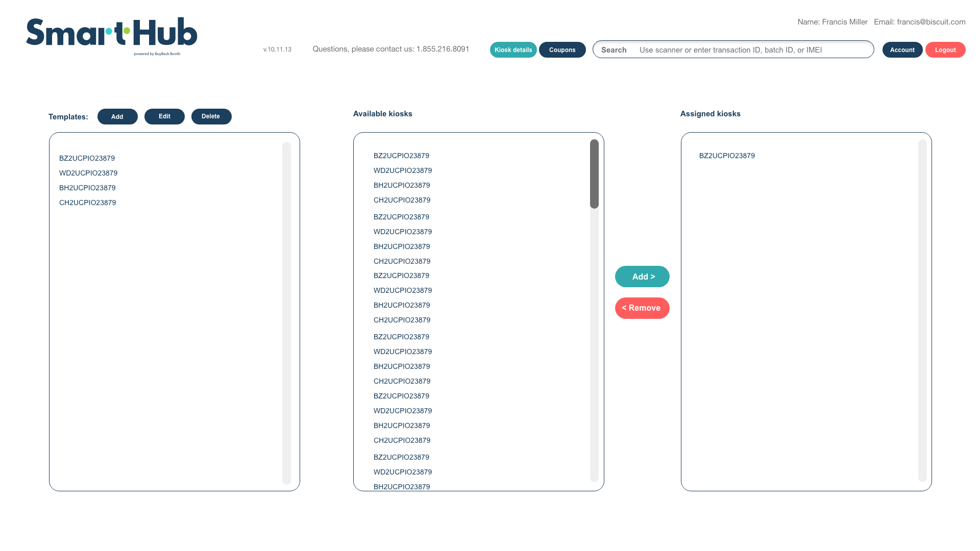The height and width of the screenshot is (551, 980).
Task: Click the Assigned kiosks scrollbar track
Action: (922, 310)
